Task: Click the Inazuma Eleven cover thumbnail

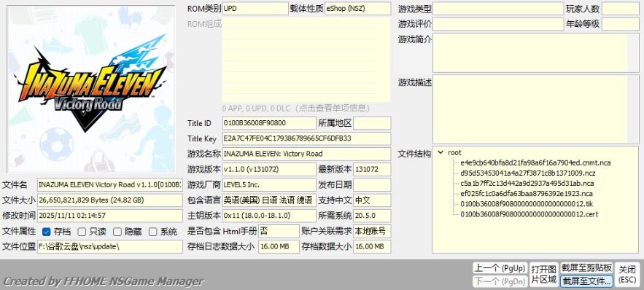Action: click(90, 89)
